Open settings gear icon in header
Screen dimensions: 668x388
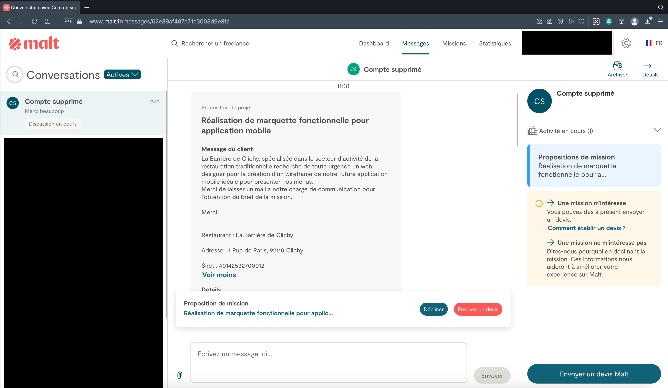[x=626, y=43]
